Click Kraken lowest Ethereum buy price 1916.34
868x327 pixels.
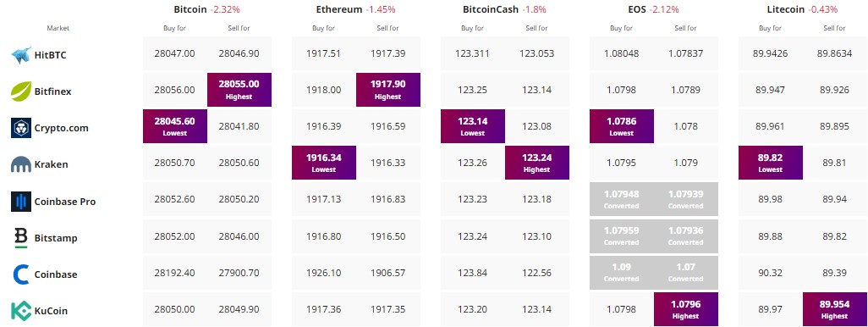click(324, 163)
